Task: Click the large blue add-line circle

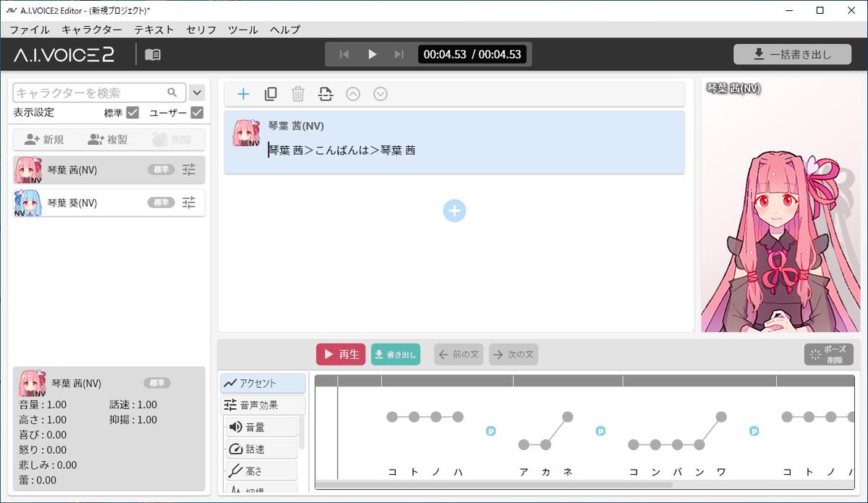Action: [x=454, y=211]
